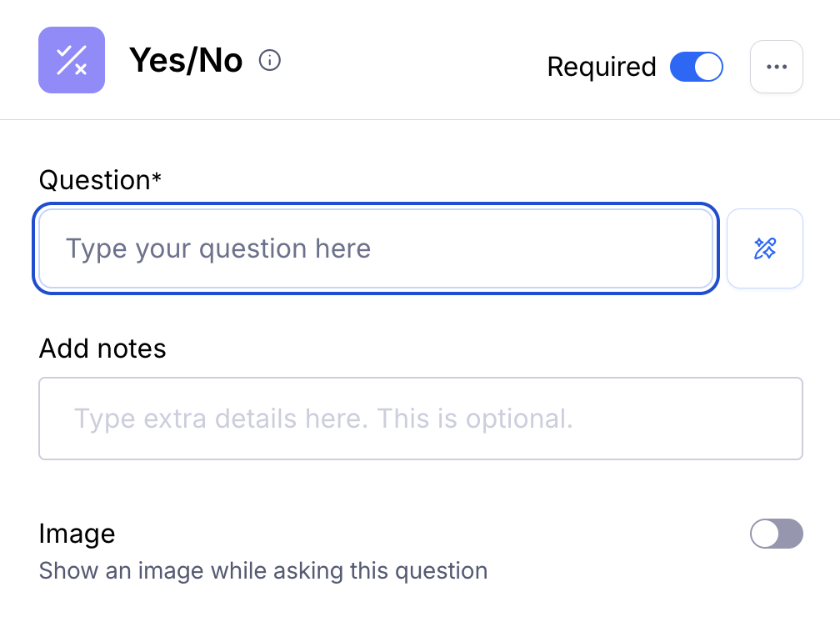Click the 'Type your question here' placeholder
The height and width of the screenshot is (632, 840).
point(218,248)
